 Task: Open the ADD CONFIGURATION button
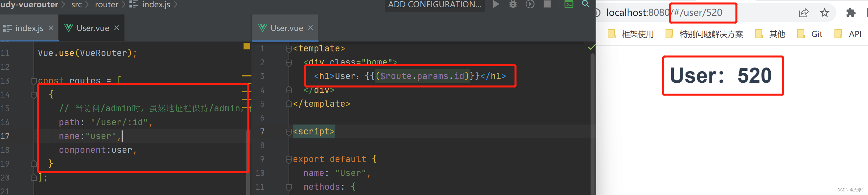(x=435, y=4)
